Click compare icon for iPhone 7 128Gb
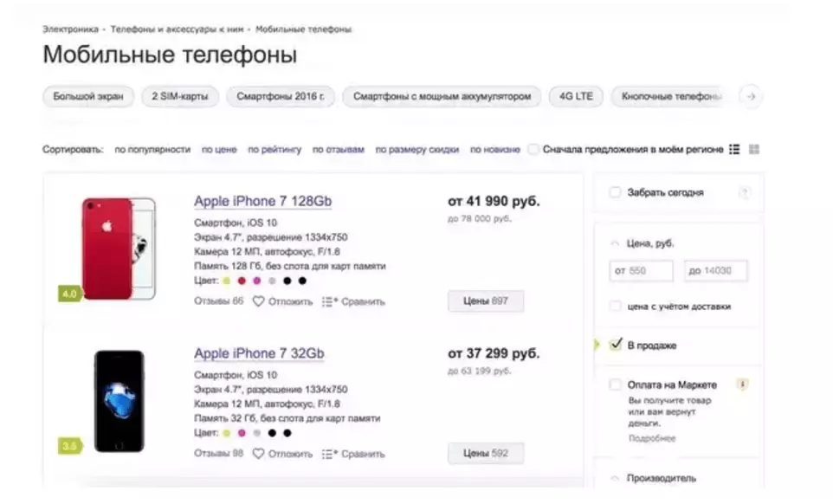The image size is (833, 504). click(329, 301)
